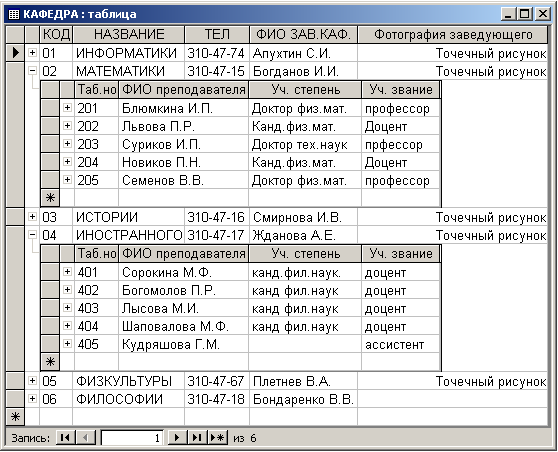Expand the ФИЛОСОФИИ department row

click(32, 399)
